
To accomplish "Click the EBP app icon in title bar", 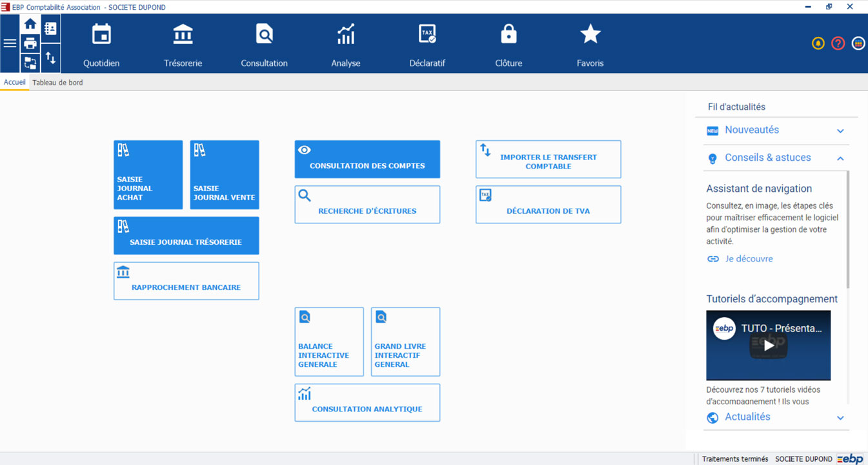I will pyautogui.click(x=5, y=7).
